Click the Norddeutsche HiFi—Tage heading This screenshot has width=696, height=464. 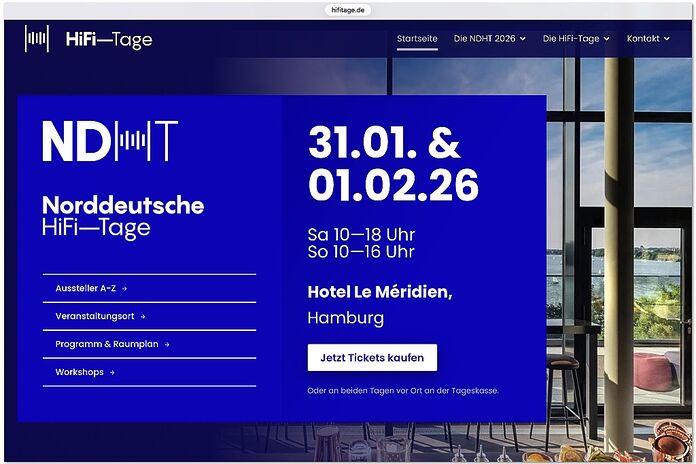pos(123,217)
